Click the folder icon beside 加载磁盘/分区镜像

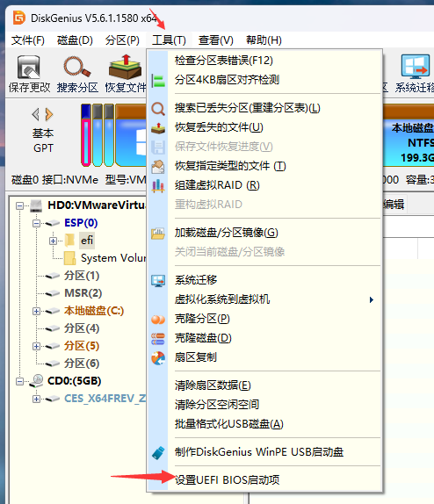coord(158,233)
